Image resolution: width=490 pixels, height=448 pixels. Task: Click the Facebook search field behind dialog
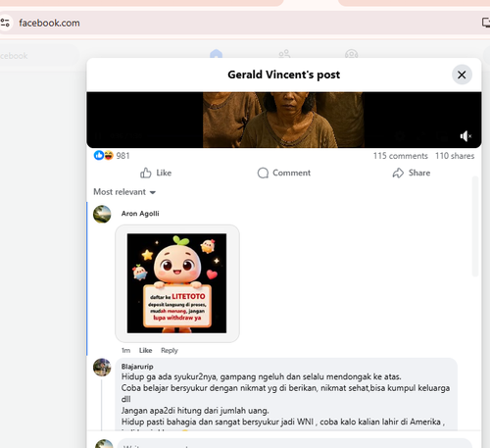click(x=38, y=56)
